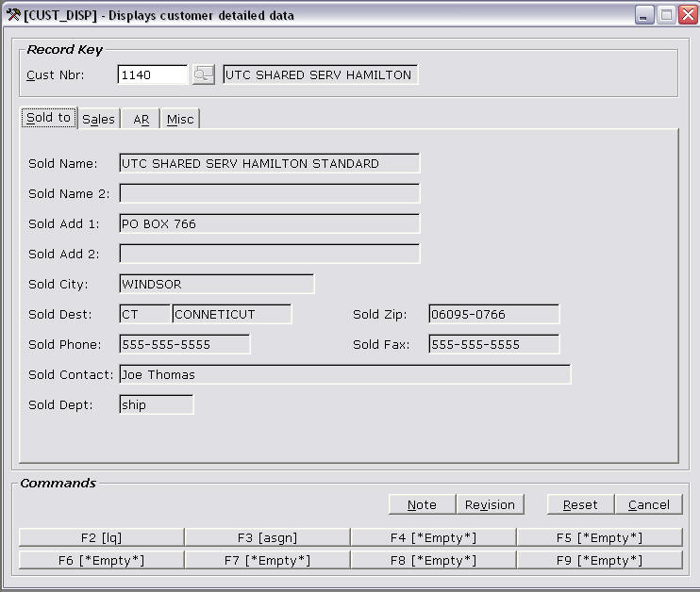Click the Reset button
The width and height of the screenshot is (700, 592).
point(580,504)
